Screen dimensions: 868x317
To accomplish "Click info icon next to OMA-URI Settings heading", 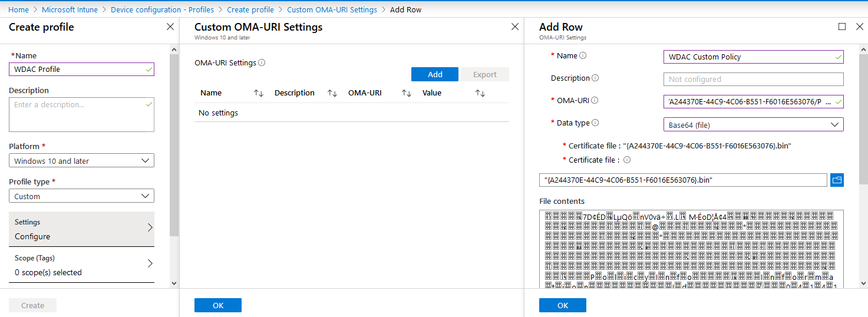I will pos(262,63).
